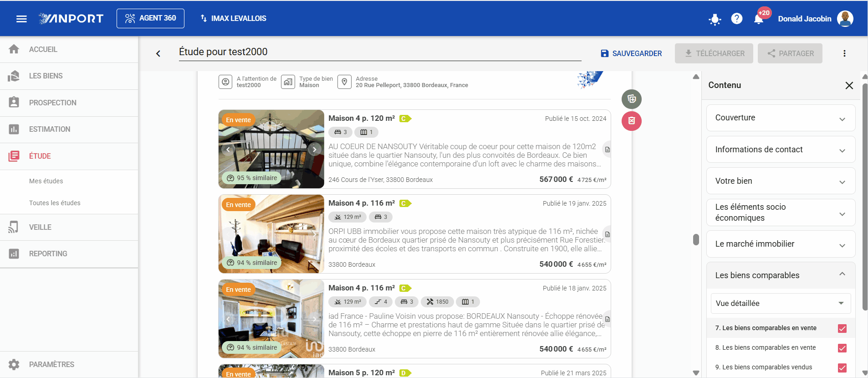This screenshot has width=868, height=378.
Task: Click the Contenu panel scrollbar
Action: [x=865, y=196]
